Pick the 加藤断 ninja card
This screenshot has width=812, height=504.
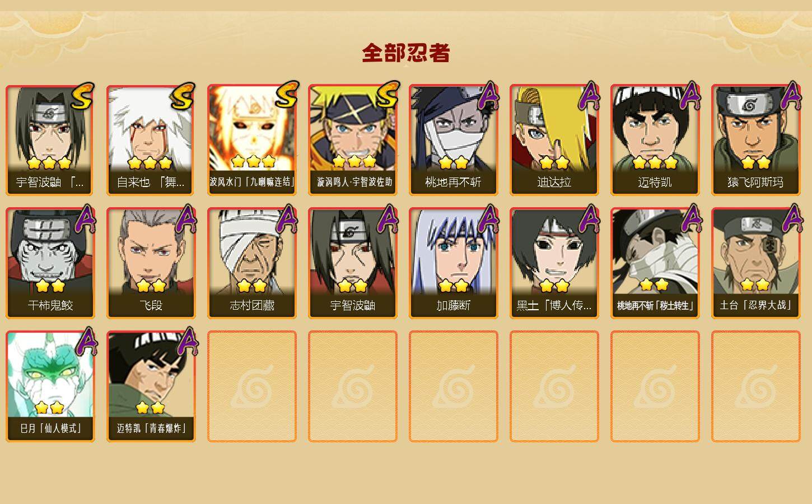[x=454, y=263]
